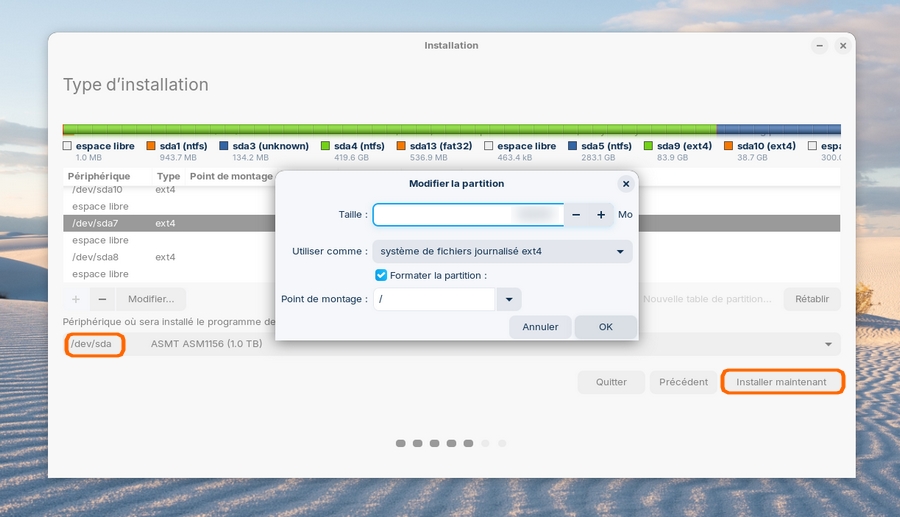Toggle the Formater la partition checkbox
900x517 pixels.
pos(381,275)
